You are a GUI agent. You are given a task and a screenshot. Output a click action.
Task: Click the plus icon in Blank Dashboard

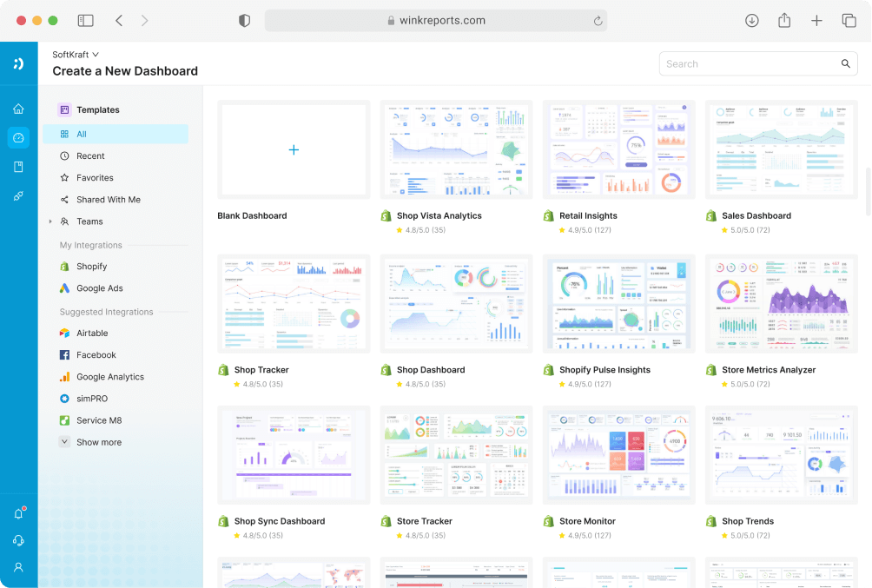294,149
